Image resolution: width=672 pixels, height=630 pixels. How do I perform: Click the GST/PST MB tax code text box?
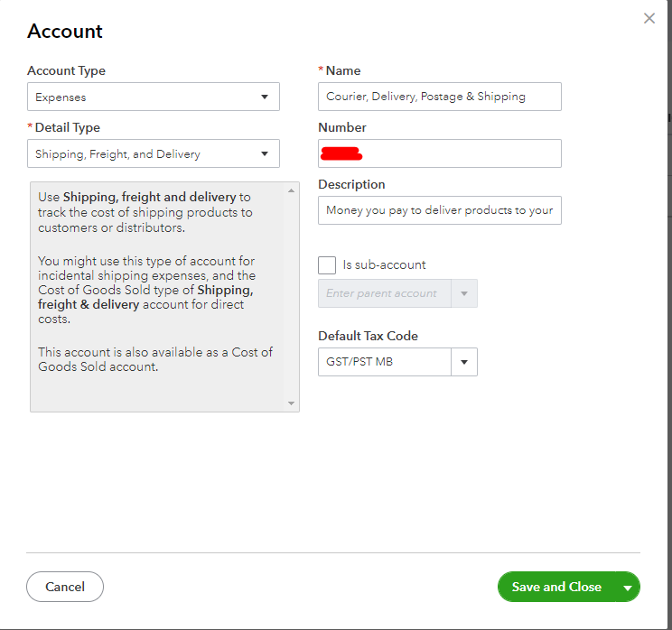point(384,362)
